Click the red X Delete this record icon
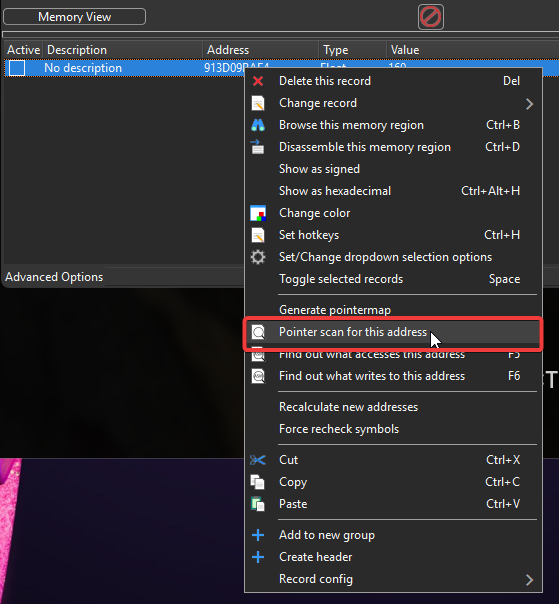Viewport: 559px width, 604px height. pyautogui.click(x=258, y=81)
